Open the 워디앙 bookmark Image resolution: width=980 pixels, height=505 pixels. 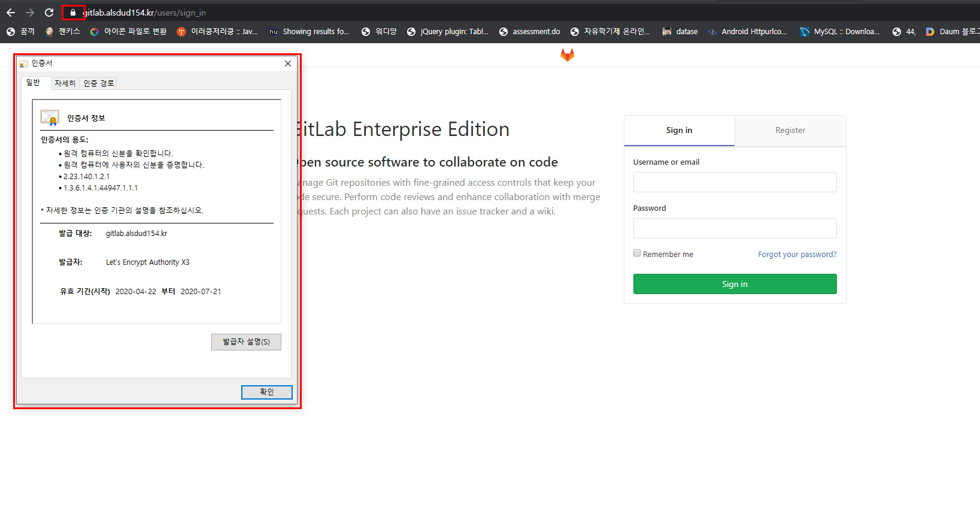point(379,32)
